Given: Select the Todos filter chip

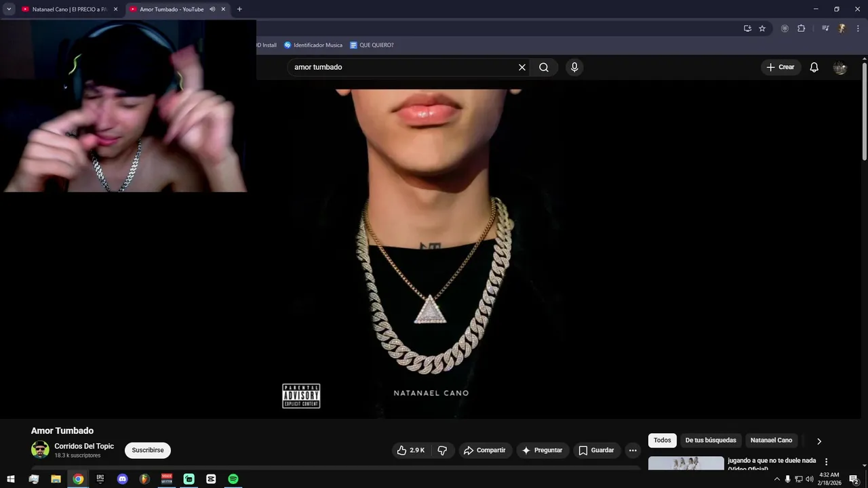Looking at the screenshot, I should point(663,441).
